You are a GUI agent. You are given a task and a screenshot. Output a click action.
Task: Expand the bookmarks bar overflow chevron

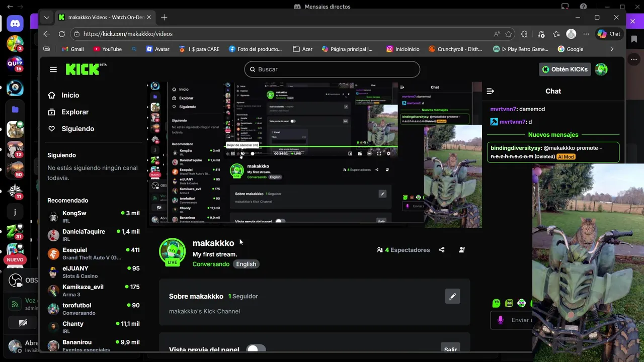coord(612,49)
